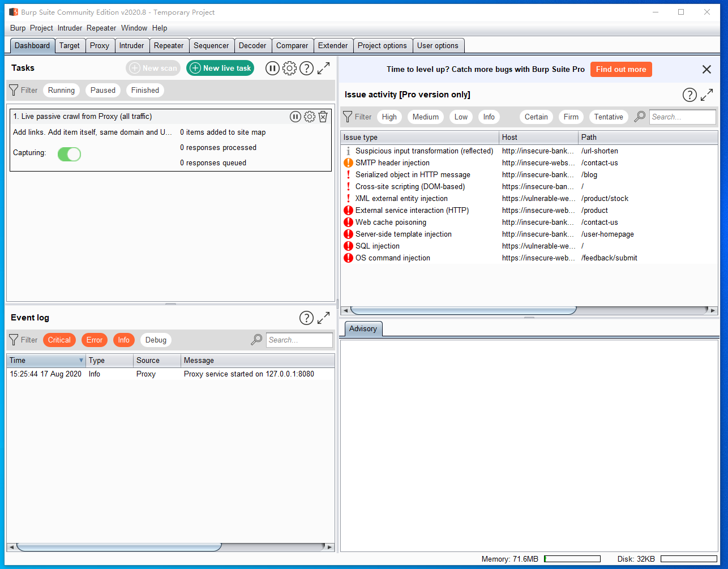Click the Burp Suite logo in title bar
Screen dimensions: 728x569
pyautogui.click(x=13, y=12)
